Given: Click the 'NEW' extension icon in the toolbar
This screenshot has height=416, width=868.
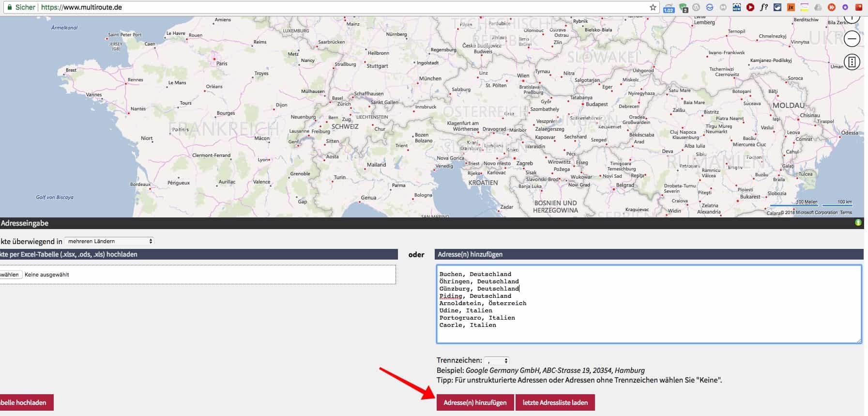Looking at the screenshot, I should 736,7.
